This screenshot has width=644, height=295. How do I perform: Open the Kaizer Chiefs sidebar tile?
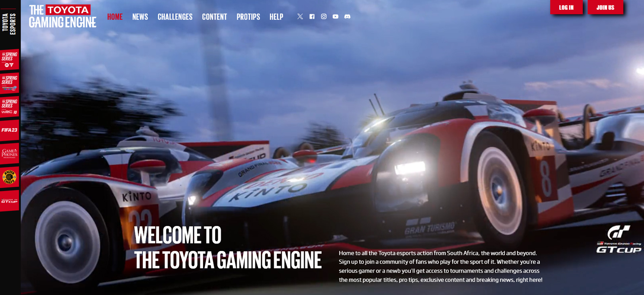(x=9, y=177)
